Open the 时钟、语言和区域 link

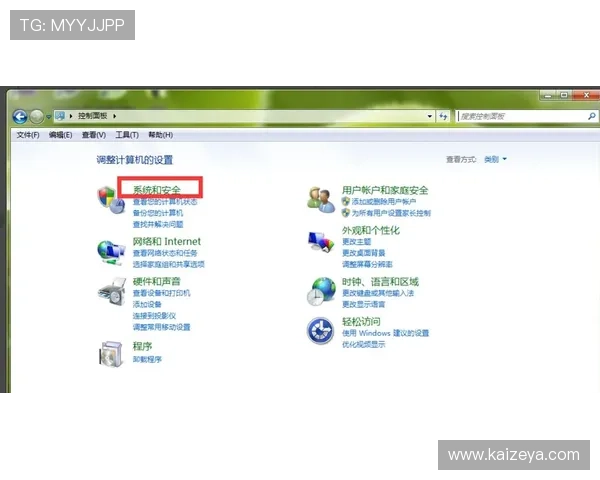pos(380,282)
